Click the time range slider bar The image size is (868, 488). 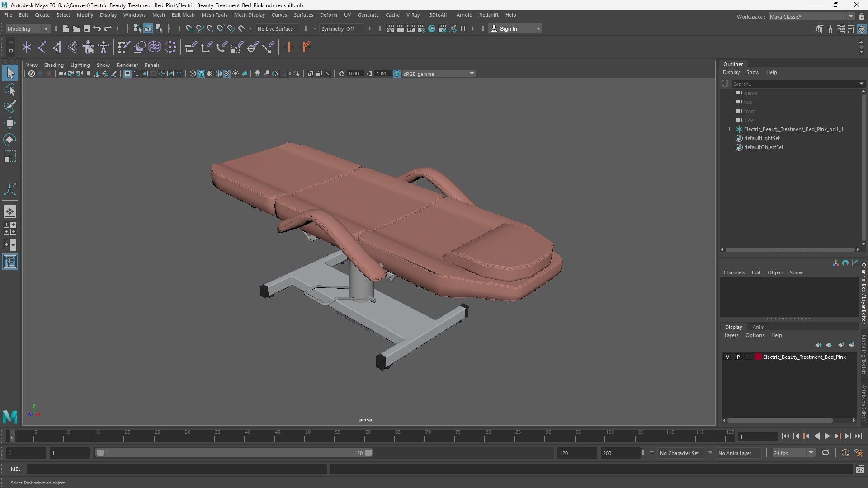click(234, 453)
